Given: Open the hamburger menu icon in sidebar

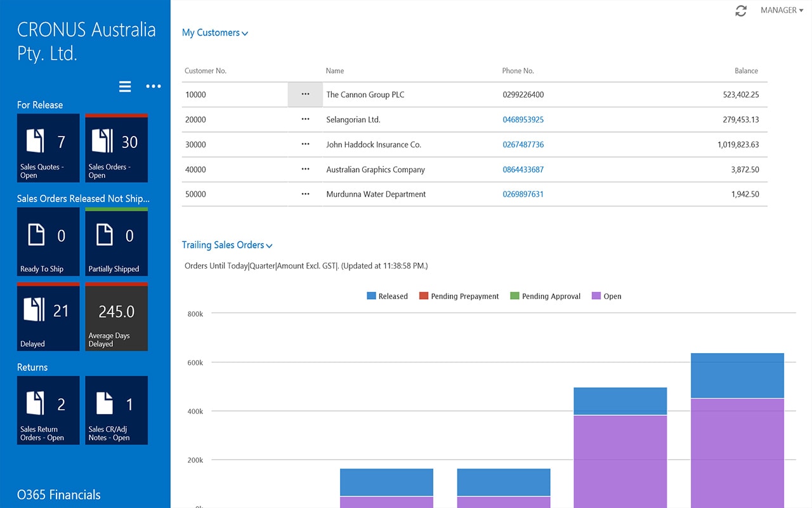Looking at the screenshot, I should click(125, 86).
